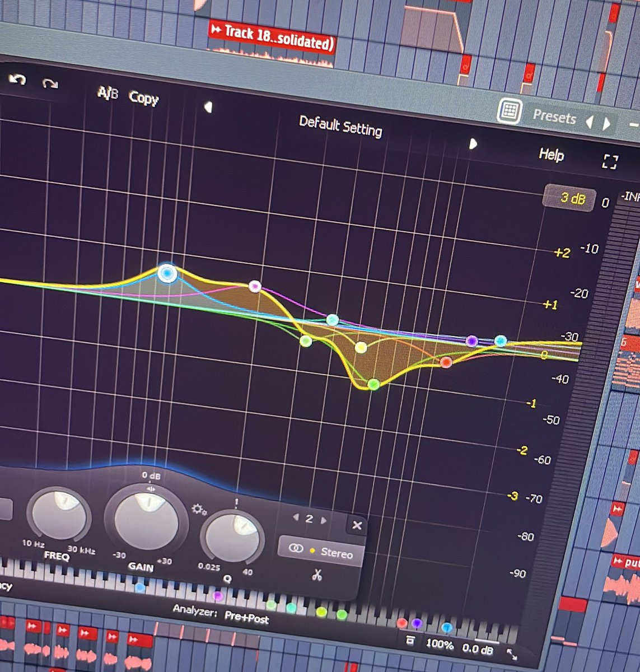This screenshot has height=672, width=640.
Task: Select the Track 18..solidated audio clip
Action: click(272, 44)
